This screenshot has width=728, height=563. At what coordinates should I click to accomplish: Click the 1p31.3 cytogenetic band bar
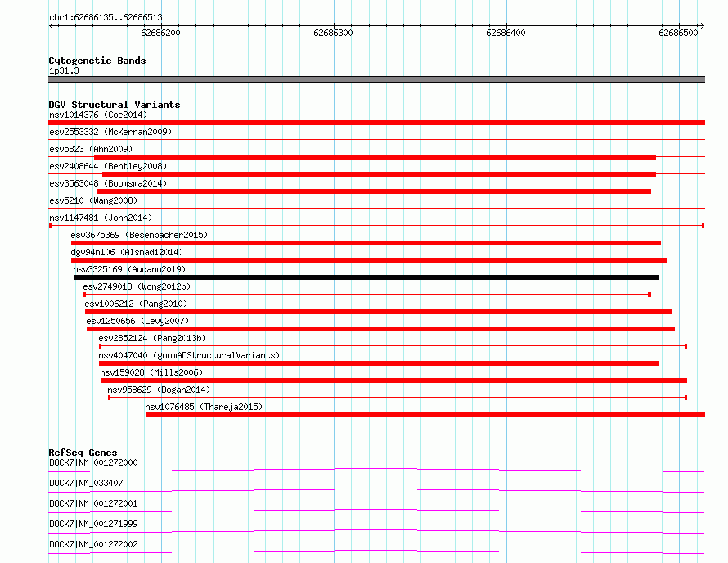[x=376, y=79]
